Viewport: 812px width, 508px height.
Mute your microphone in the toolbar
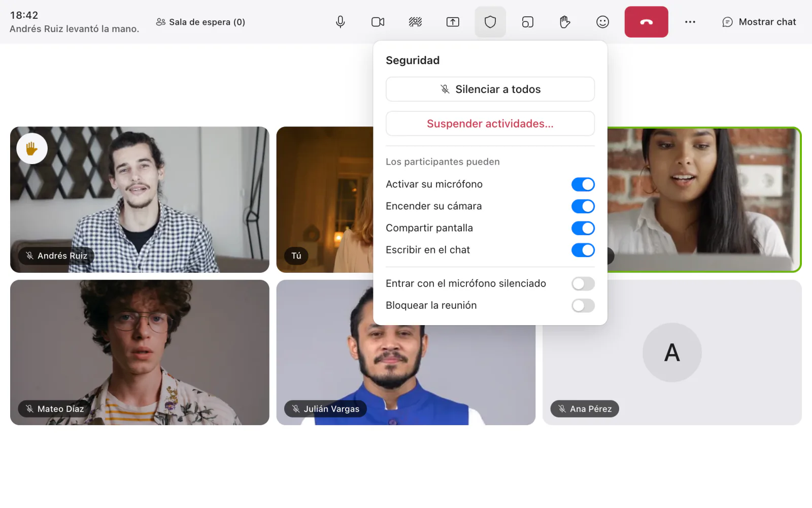341,22
